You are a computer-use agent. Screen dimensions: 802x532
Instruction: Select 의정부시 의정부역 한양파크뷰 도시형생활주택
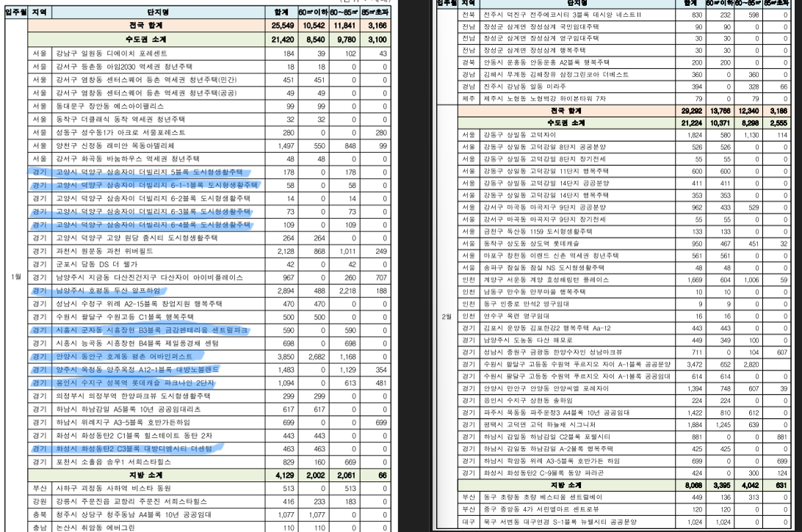coord(133,396)
